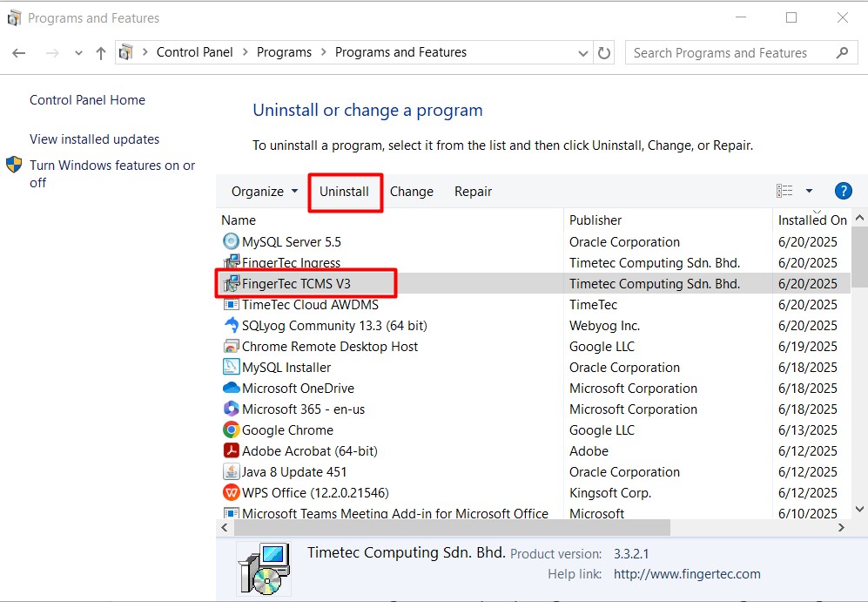This screenshot has width=868, height=602.
Task: Click the Microsoft Teams Meeting Add-in icon
Action: (x=231, y=513)
